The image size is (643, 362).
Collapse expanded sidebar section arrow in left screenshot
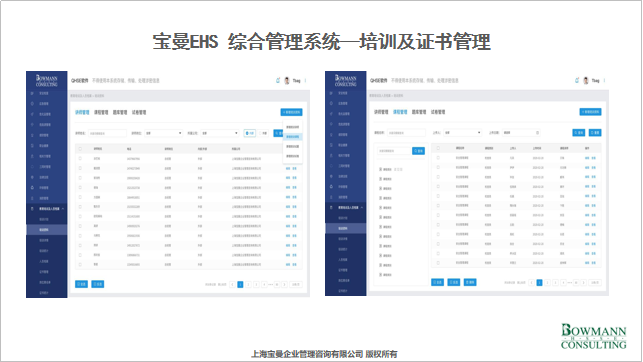63,209
